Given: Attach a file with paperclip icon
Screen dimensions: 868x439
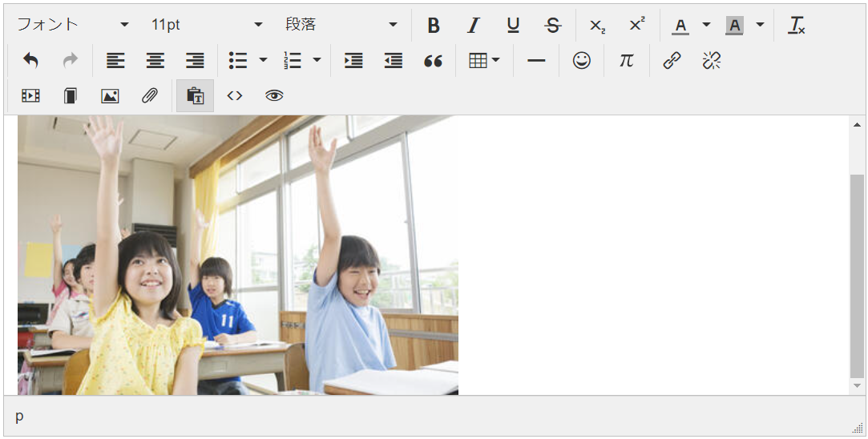Looking at the screenshot, I should (149, 96).
